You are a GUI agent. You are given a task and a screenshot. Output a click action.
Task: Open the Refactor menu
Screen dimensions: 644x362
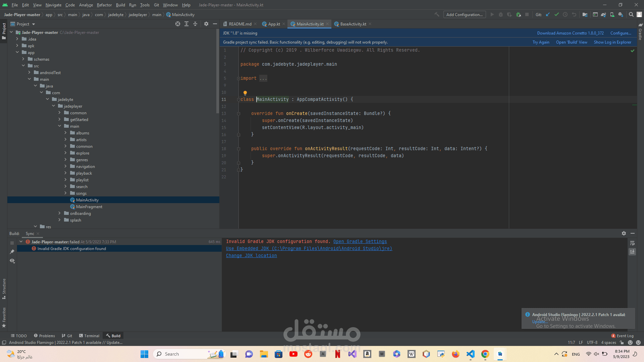104,5
